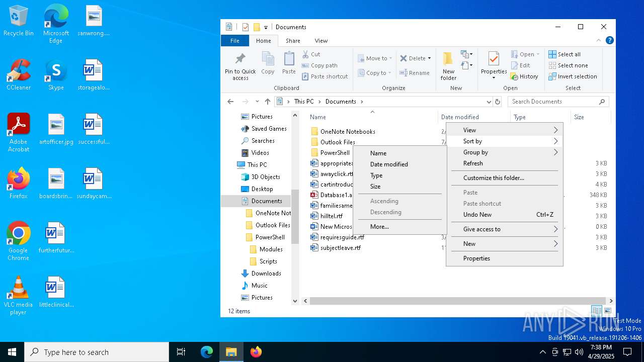Click the address bar Refresh button
Image resolution: width=644 pixels, height=362 pixels.
498,102
